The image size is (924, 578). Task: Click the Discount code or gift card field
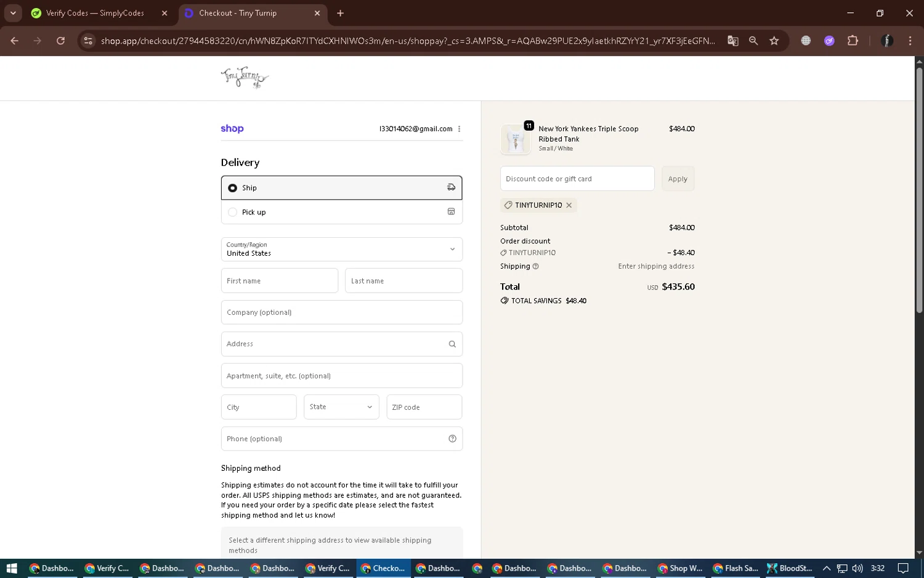pos(577,179)
